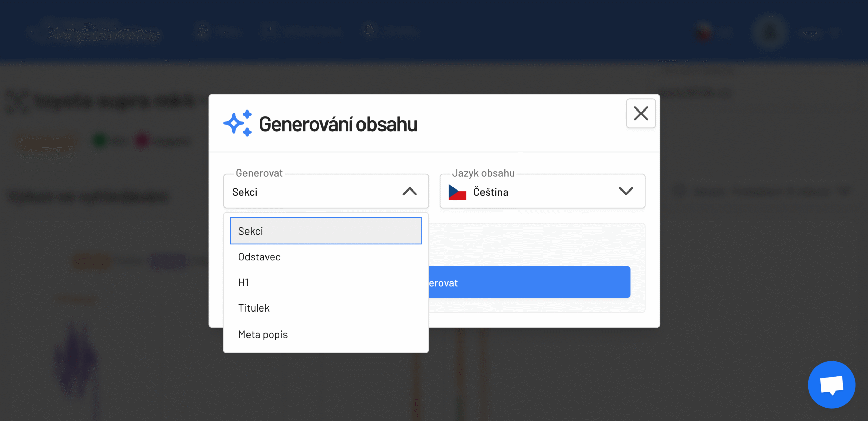
Task: Click the Generovat field label
Action: [259, 173]
